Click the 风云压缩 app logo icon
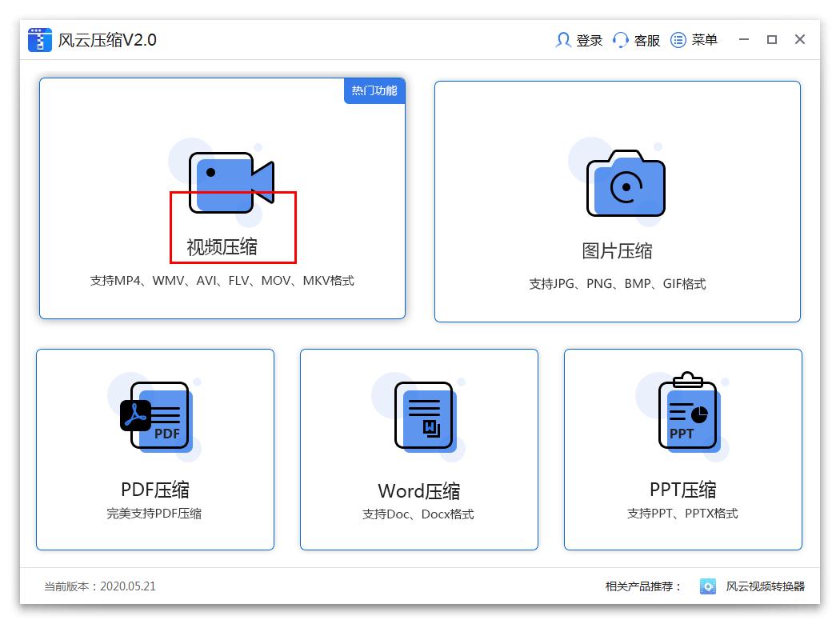840x624 pixels. click(40, 40)
